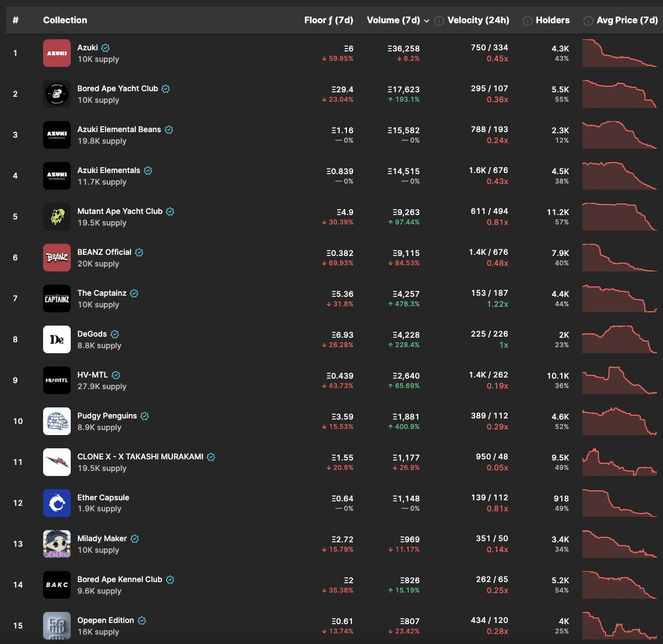
Task: Click HV-MTL's average price sparkline chart
Action: [x=619, y=380]
